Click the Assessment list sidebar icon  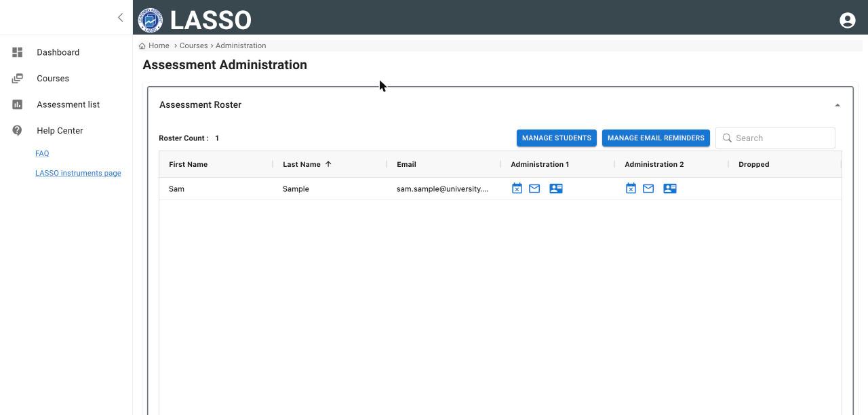(x=18, y=104)
